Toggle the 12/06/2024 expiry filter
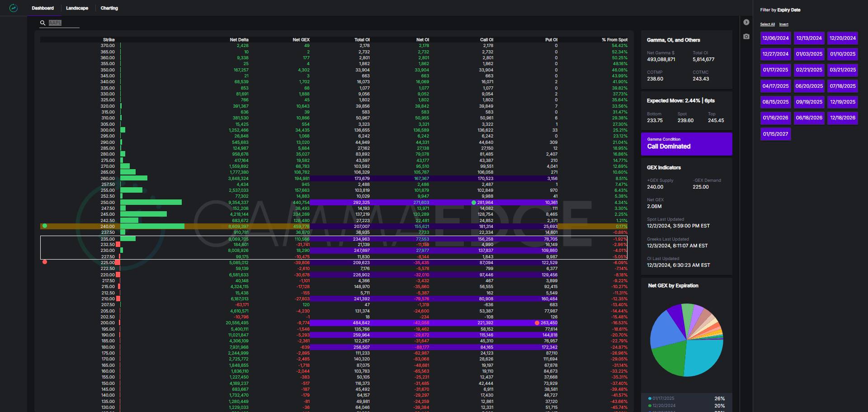This screenshot has width=868, height=412. [775, 38]
